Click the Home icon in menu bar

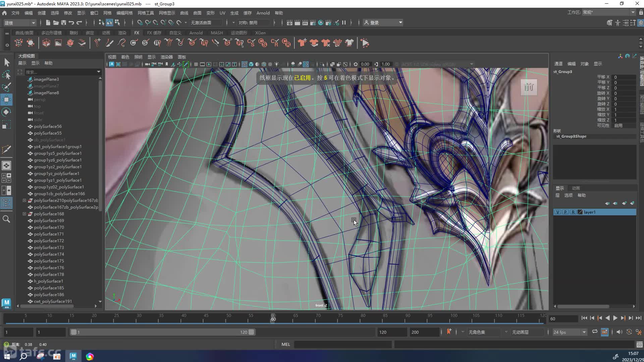click(x=4, y=13)
